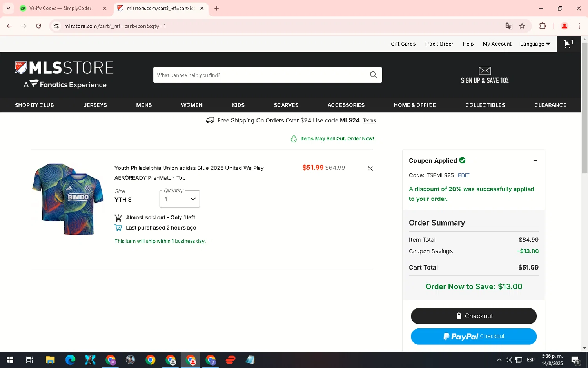Image resolution: width=588 pixels, height=368 pixels.
Task: Open the Windows notification center
Action: click(575, 360)
